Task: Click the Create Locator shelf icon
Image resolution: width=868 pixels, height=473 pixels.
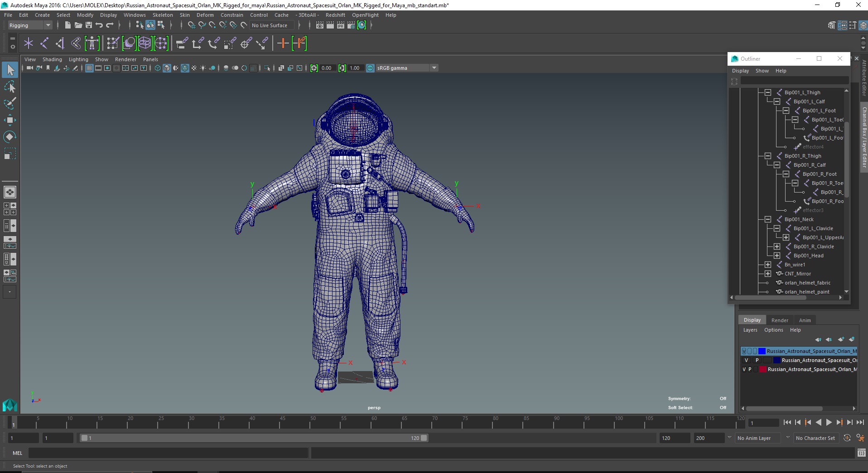Action: 29,43
